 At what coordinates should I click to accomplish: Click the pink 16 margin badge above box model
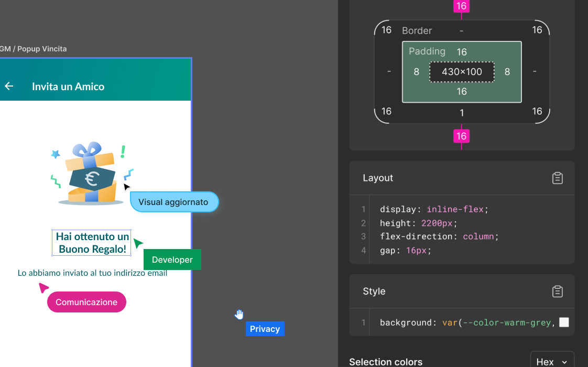461,6
